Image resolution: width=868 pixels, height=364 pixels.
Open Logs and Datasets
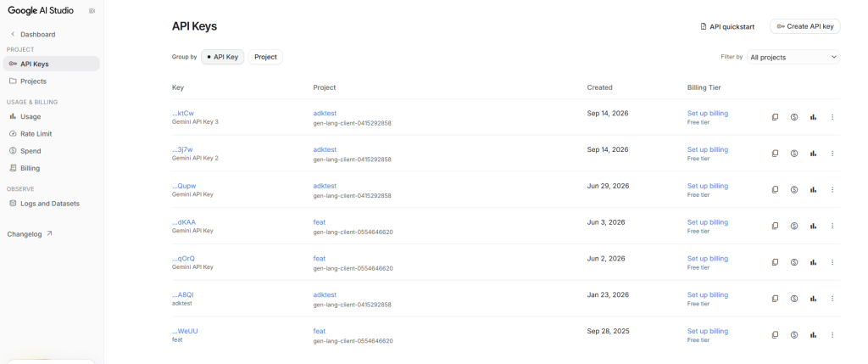point(51,204)
